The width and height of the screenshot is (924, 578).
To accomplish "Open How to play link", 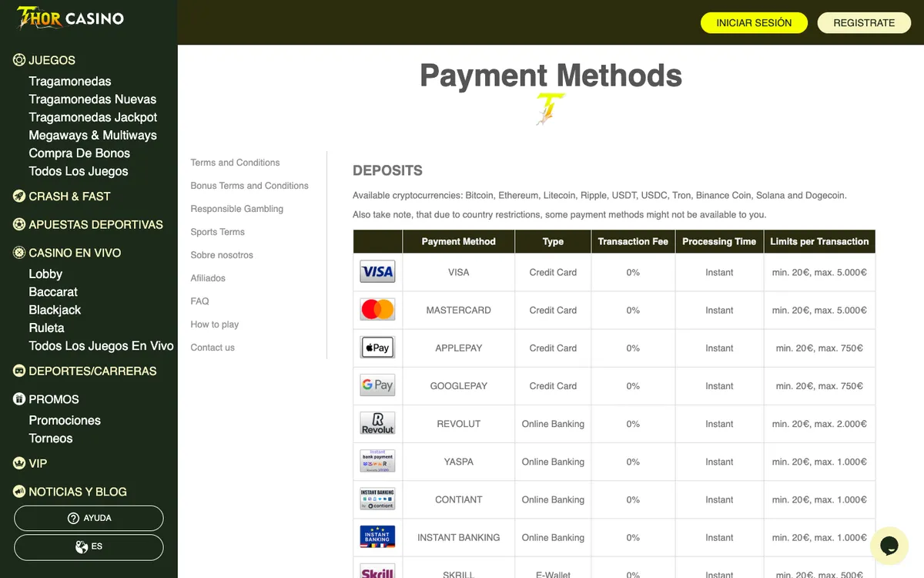I will click(x=215, y=324).
